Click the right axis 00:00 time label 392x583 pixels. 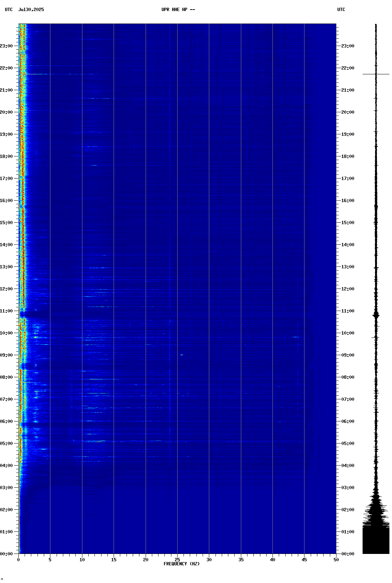click(x=348, y=554)
